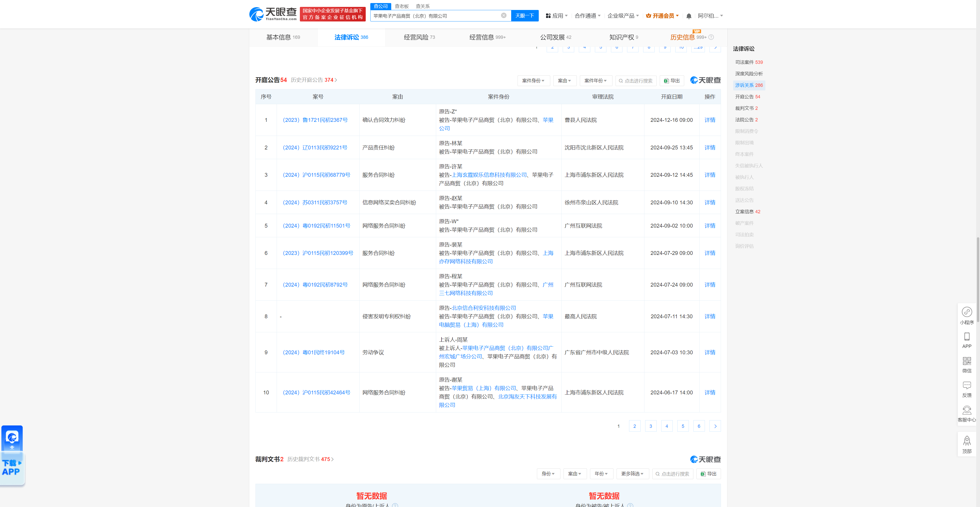Open 历史开庭公告 374 link
The height and width of the screenshot is (507, 980).
click(314, 80)
